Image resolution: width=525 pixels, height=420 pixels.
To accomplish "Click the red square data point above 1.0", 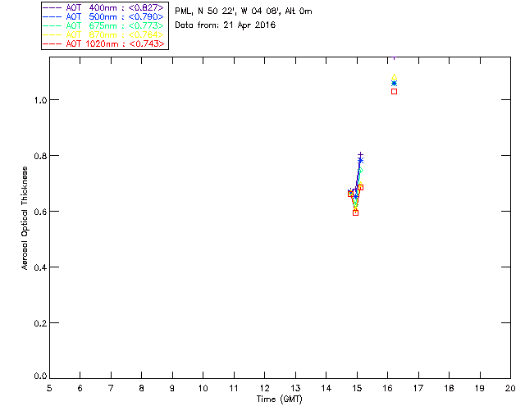I will click(394, 91).
